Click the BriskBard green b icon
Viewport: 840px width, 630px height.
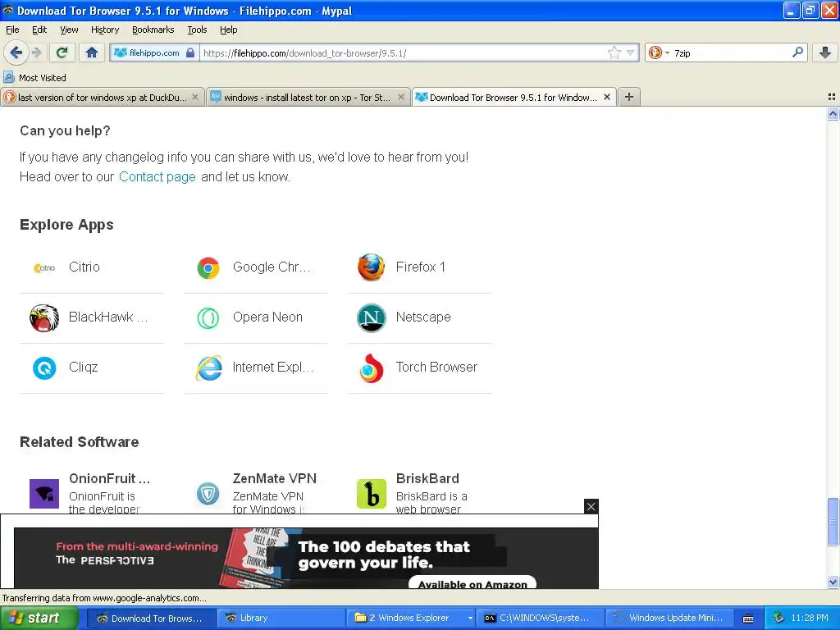(x=372, y=493)
